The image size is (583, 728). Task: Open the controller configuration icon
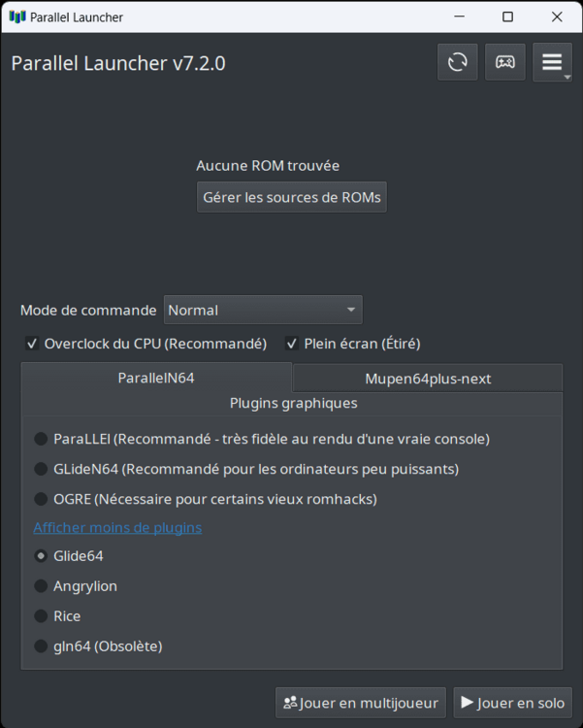coord(504,62)
